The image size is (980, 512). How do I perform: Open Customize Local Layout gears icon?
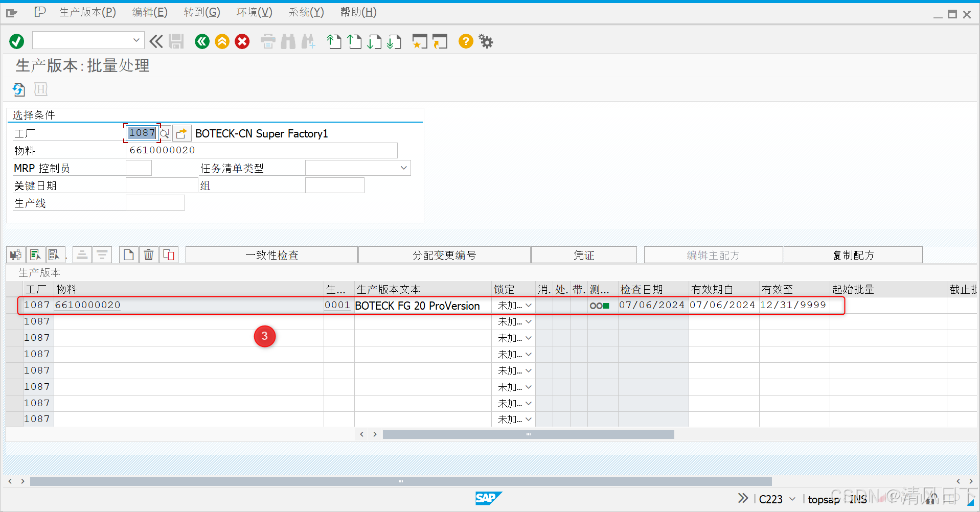(x=486, y=41)
